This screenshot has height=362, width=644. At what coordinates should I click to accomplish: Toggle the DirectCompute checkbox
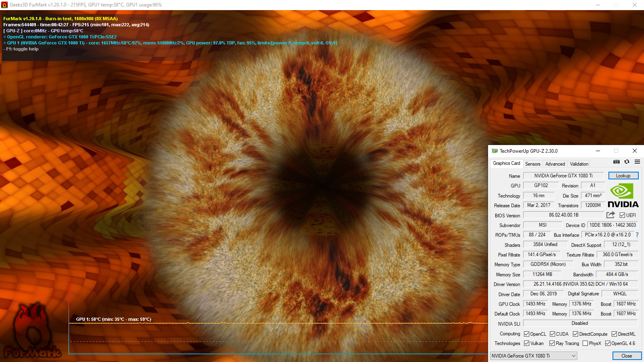(x=575, y=334)
